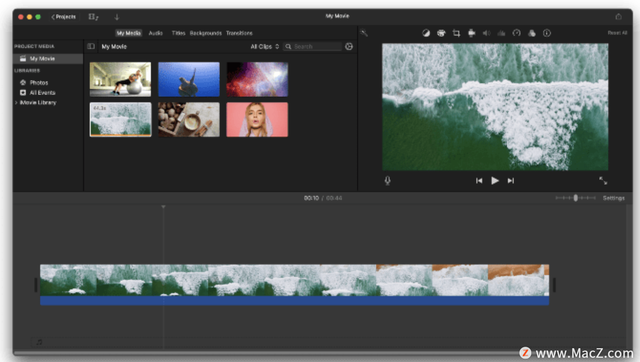640x362 pixels.
Task: Toggle the media sidebar visibility button
Action: [x=91, y=47]
